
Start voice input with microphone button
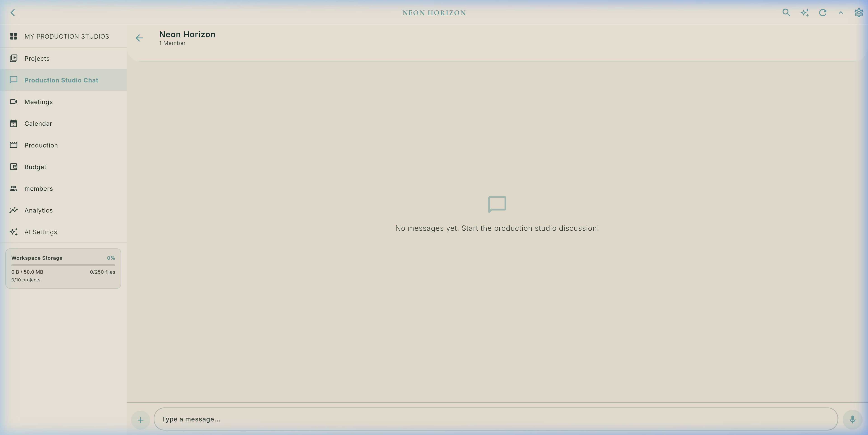pos(852,419)
